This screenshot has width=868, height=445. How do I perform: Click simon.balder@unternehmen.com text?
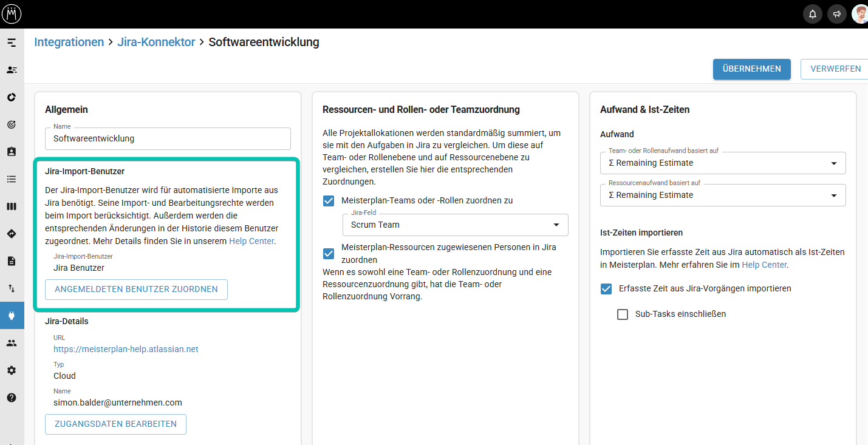118,403
